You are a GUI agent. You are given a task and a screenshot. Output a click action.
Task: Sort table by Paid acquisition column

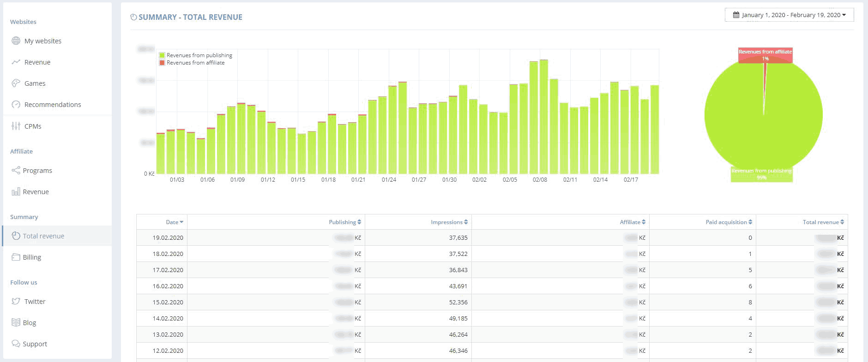tap(729, 222)
